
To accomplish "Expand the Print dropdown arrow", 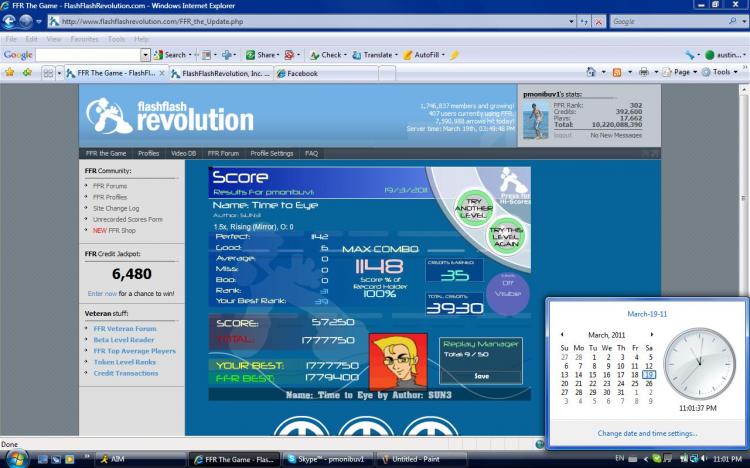I will (656, 72).
